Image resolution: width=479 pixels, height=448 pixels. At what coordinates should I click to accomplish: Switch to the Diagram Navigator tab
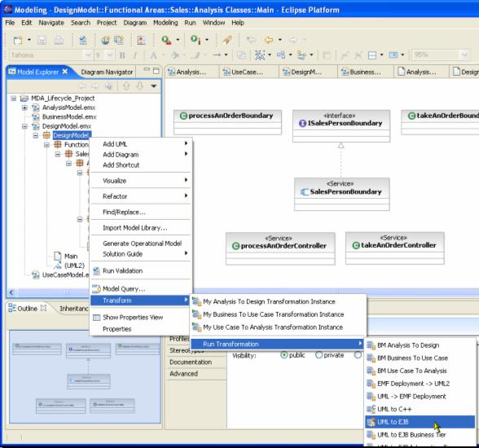107,72
